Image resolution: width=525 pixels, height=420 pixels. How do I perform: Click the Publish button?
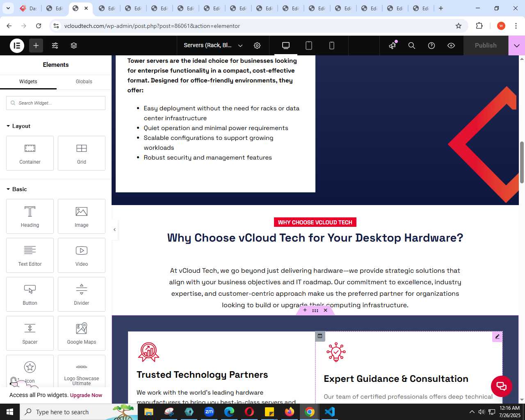click(x=486, y=46)
